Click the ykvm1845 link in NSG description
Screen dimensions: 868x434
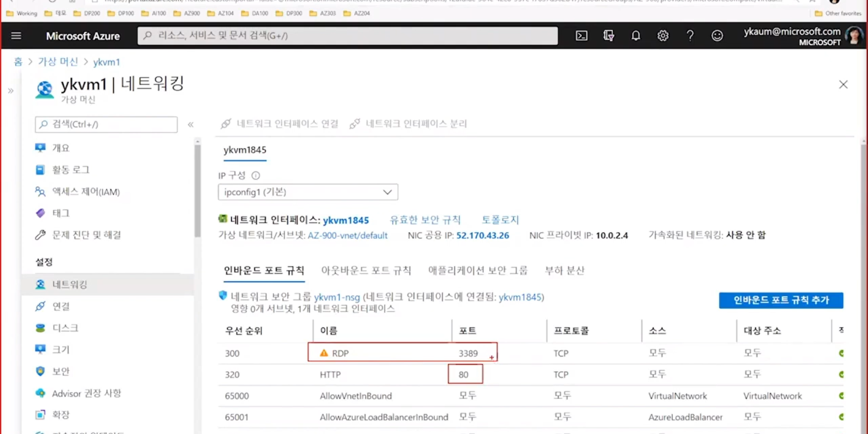click(520, 297)
